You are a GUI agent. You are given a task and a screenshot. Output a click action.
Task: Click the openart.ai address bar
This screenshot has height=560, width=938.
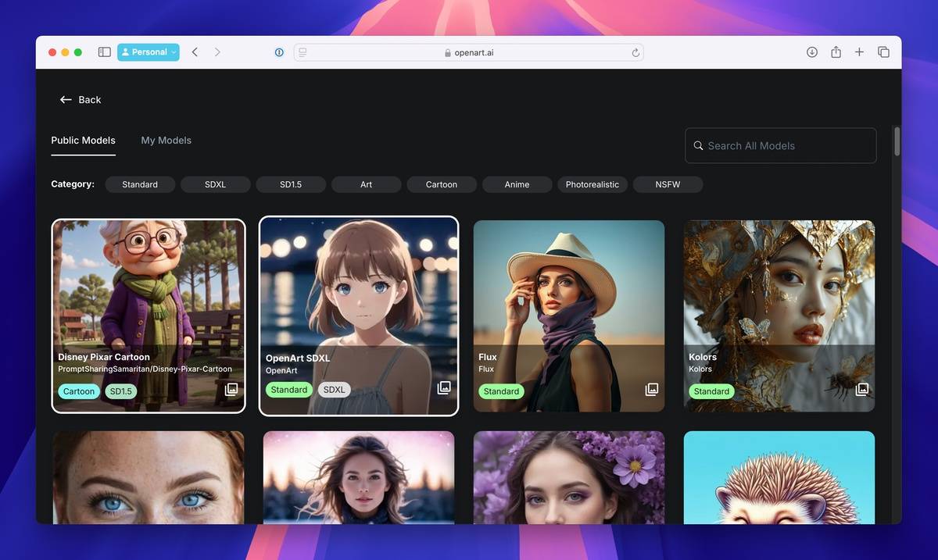click(469, 52)
